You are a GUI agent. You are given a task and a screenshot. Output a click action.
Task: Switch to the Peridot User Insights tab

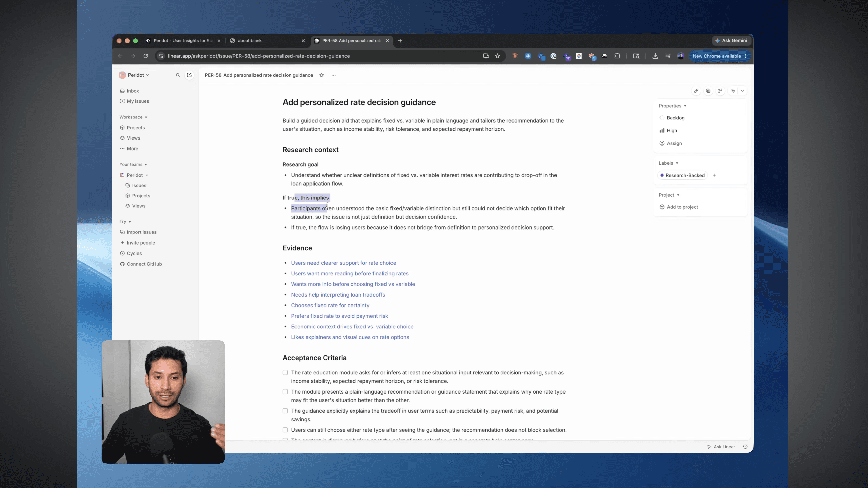pyautogui.click(x=183, y=40)
